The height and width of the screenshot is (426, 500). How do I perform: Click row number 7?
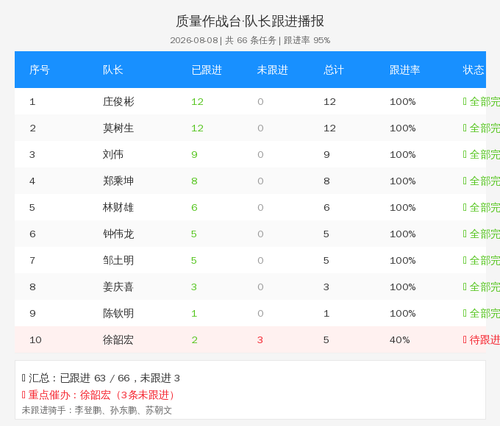[32, 260]
